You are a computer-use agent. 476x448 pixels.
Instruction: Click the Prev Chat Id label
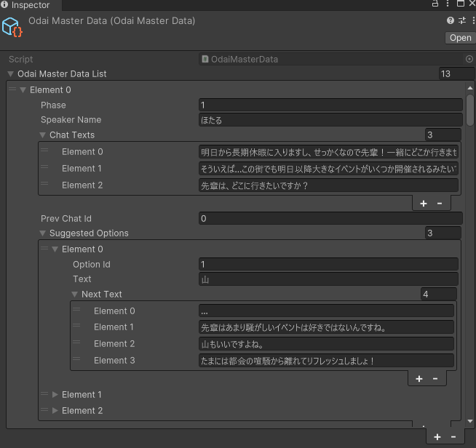pos(66,218)
